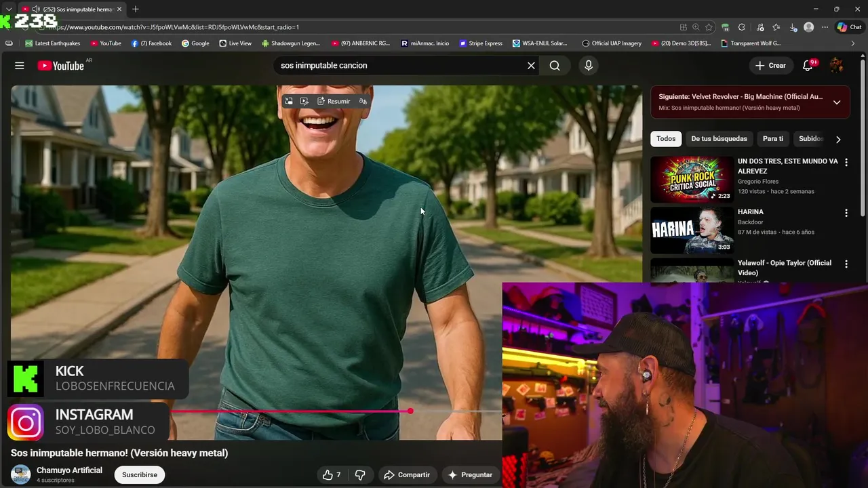Open Yelawolf - Opie Taylor video title
The image size is (868, 488).
click(785, 268)
